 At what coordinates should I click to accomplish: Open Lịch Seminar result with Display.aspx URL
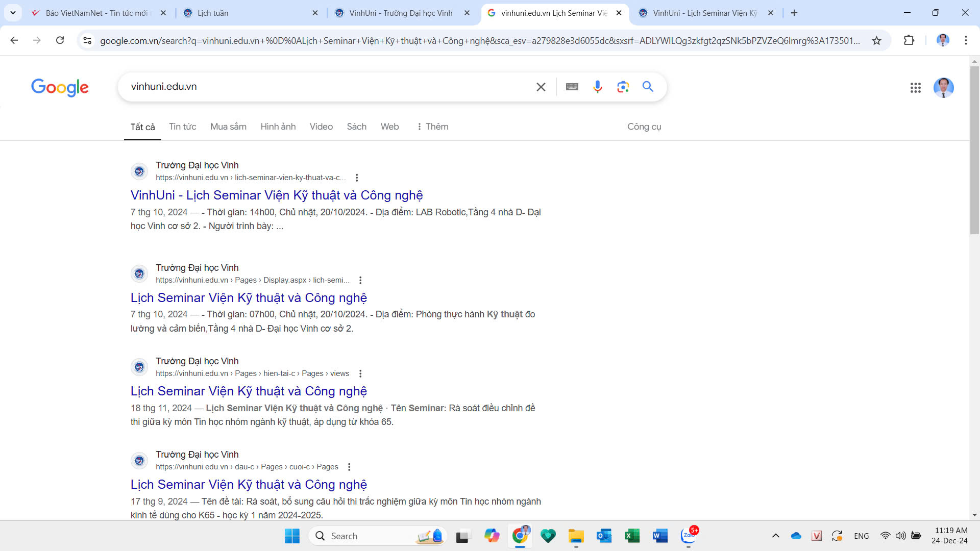coord(249,298)
